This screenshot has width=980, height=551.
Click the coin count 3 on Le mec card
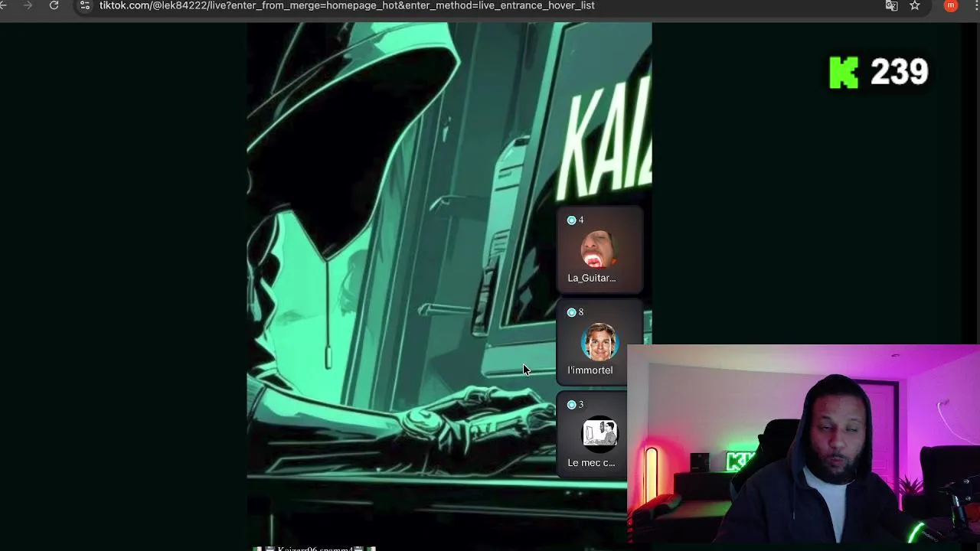[575, 405]
